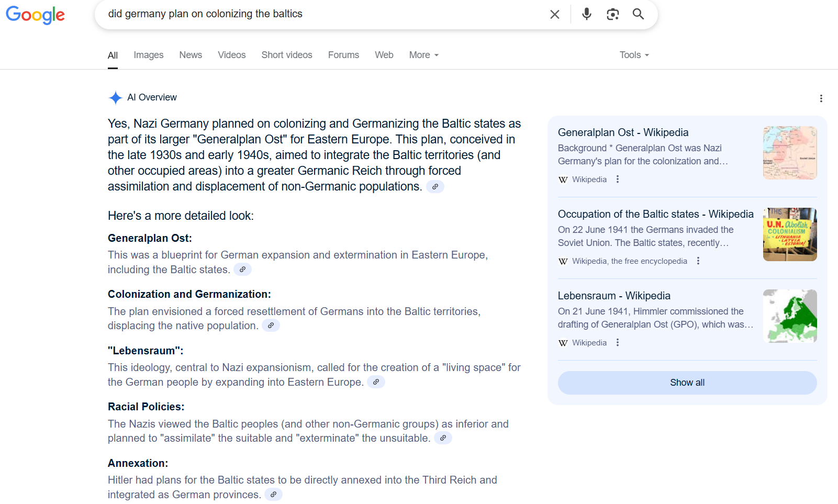Switch to the News tab
The image size is (838, 504).
191,55
